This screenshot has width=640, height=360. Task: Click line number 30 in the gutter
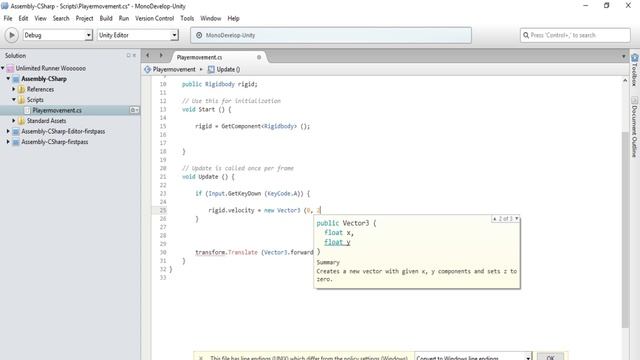(x=163, y=252)
